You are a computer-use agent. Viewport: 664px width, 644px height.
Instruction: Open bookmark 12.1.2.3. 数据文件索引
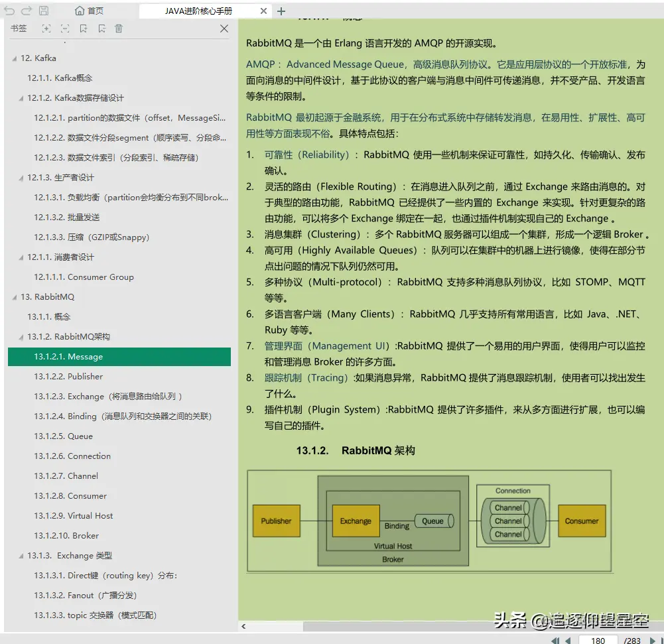(x=116, y=157)
